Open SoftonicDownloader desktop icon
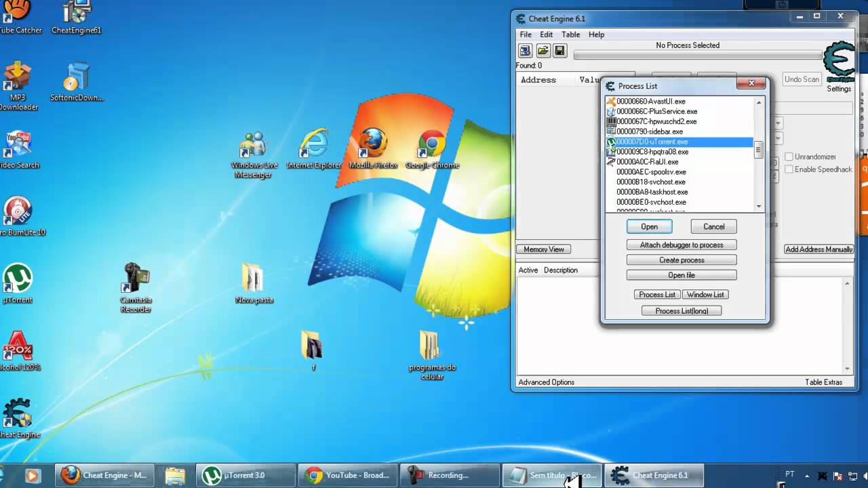This screenshot has width=868, height=488. 76,83
